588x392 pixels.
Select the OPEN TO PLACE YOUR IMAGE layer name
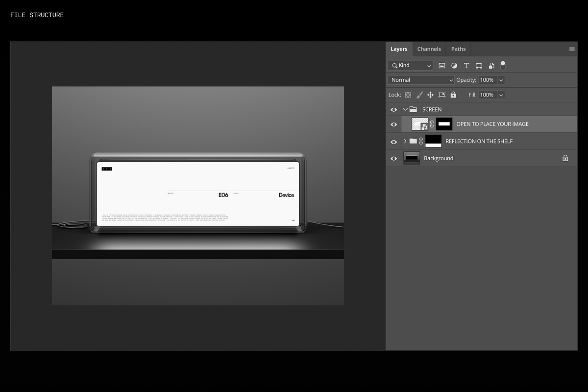click(x=492, y=124)
